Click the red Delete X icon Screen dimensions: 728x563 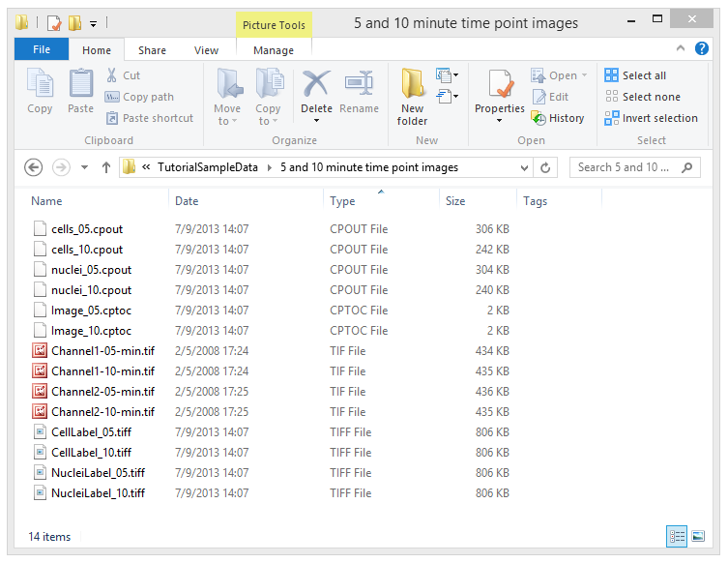pos(316,84)
